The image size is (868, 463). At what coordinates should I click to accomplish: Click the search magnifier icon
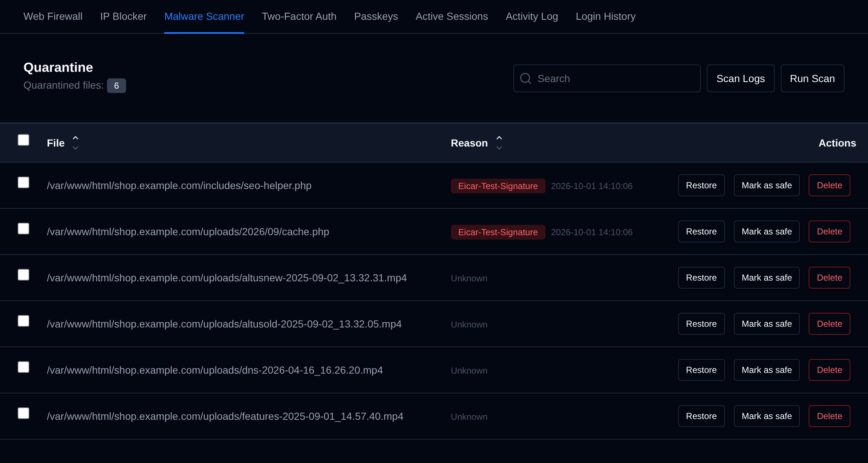(526, 78)
